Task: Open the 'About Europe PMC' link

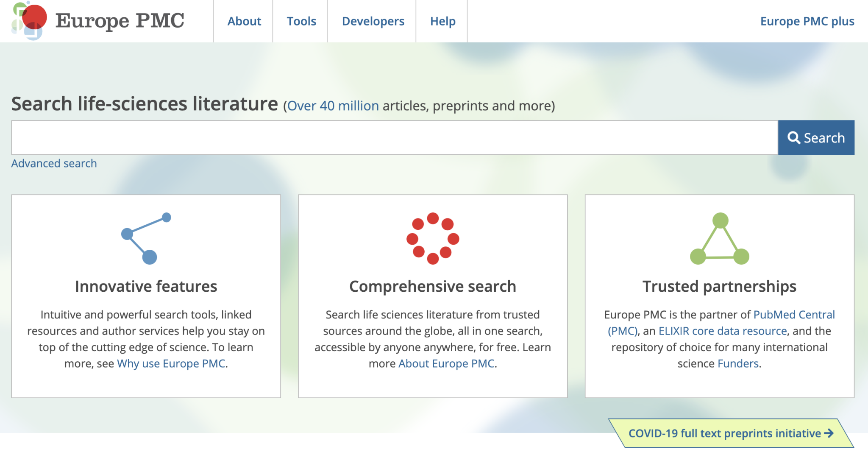Action: 446,363
